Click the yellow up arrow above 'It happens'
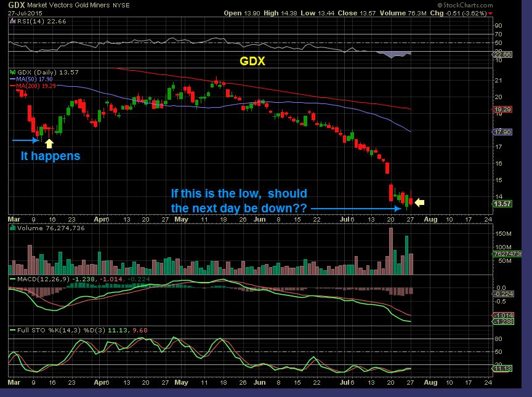The image size is (532, 397). tap(49, 143)
